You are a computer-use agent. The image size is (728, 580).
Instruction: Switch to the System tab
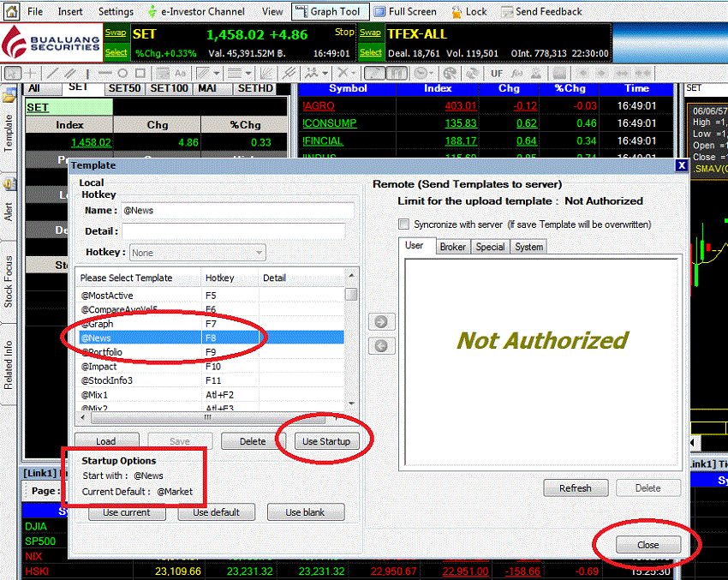click(x=528, y=247)
